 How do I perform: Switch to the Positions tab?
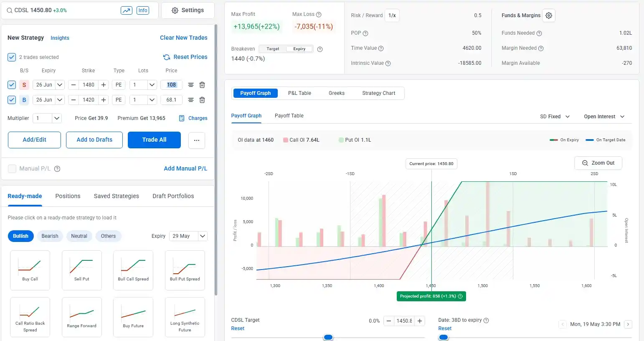pos(68,196)
